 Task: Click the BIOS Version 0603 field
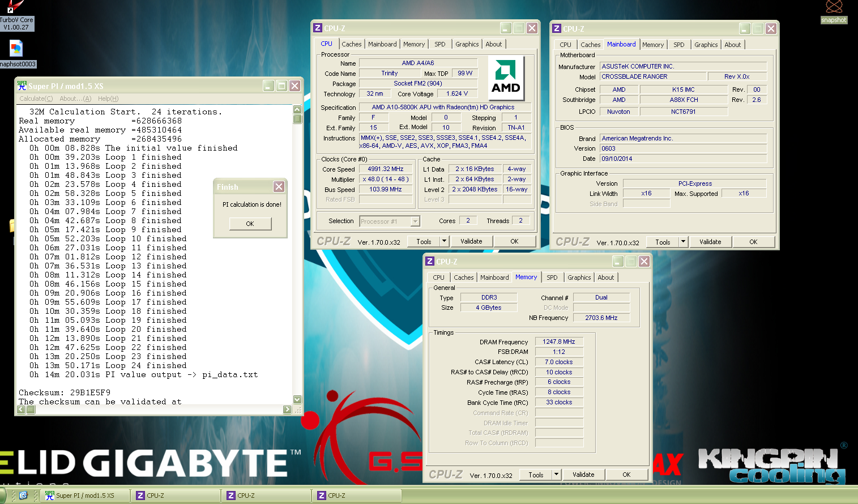pos(684,148)
